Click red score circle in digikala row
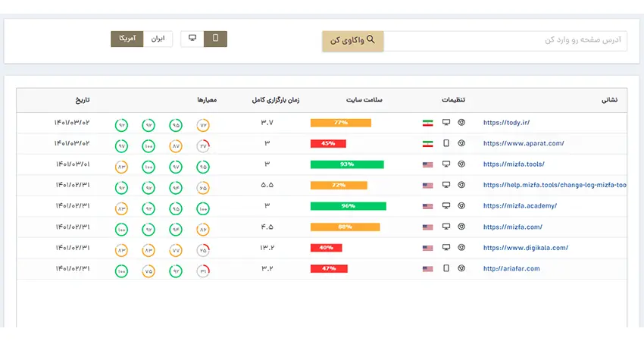The height and width of the screenshot is (341, 644). click(203, 250)
